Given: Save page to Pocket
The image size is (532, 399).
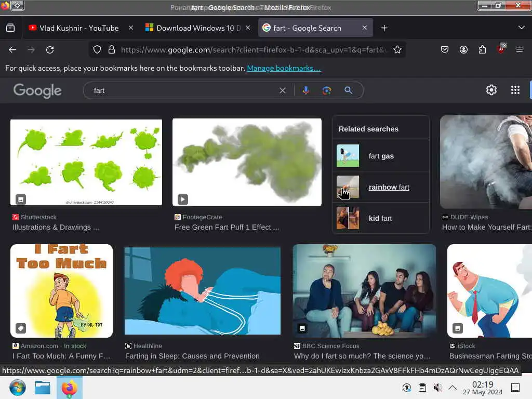Looking at the screenshot, I should [x=445, y=49].
